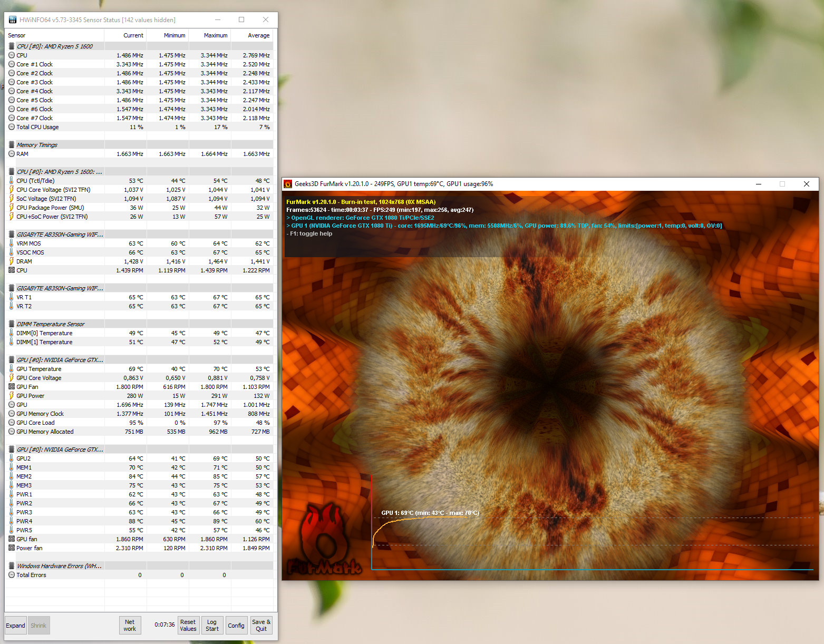Click the chip icon of Memory Timings group
The image size is (824, 644).
[12, 145]
